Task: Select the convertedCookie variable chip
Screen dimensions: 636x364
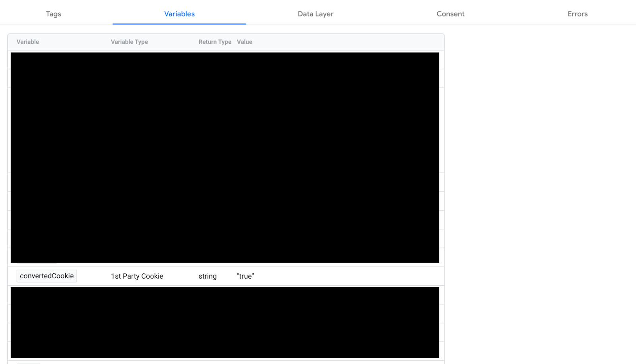Action: coord(47,276)
